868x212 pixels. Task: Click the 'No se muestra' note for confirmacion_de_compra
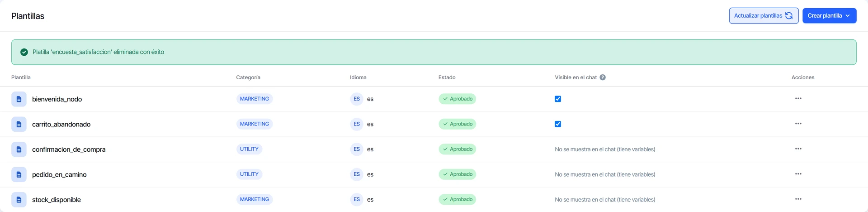point(605,149)
